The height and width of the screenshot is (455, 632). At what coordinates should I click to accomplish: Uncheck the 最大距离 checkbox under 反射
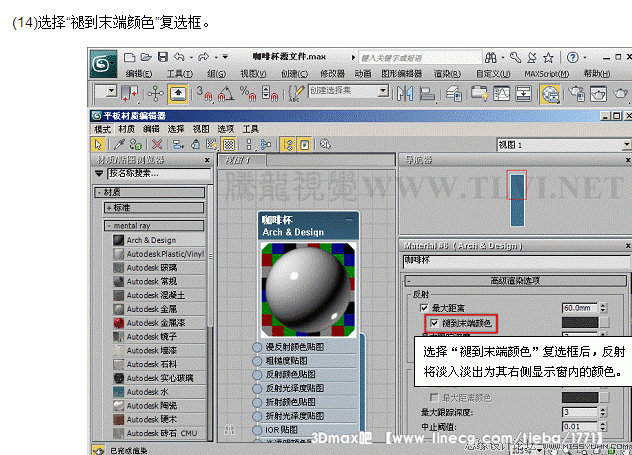point(424,308)
